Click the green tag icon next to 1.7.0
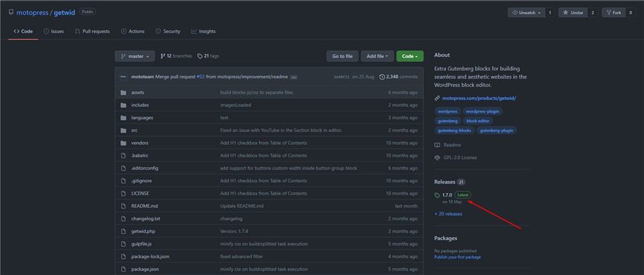 click(437, 195)
